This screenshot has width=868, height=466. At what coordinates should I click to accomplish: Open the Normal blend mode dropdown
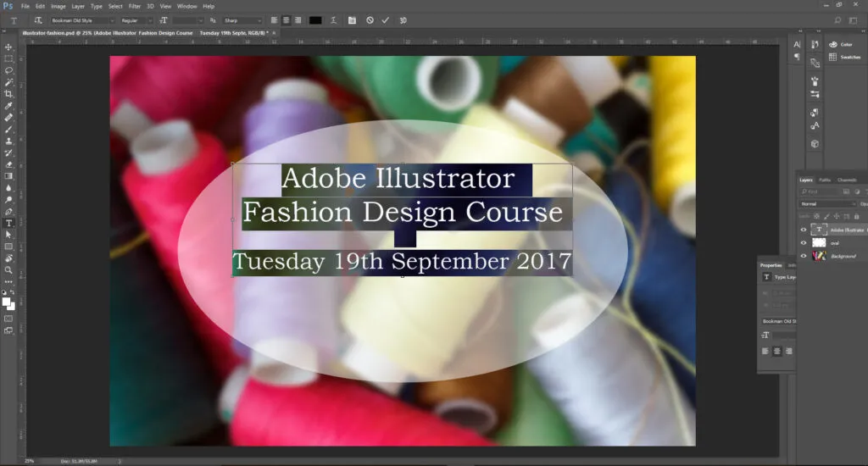click(827, 203)
